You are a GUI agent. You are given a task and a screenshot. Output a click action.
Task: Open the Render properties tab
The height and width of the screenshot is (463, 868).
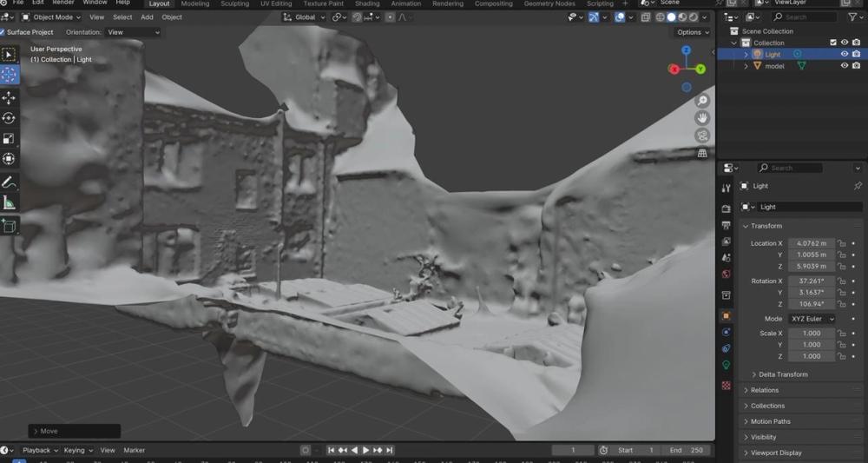[726, 208]
